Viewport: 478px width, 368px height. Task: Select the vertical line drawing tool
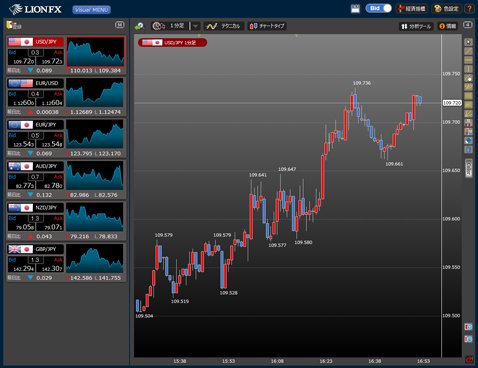(468, 69)
